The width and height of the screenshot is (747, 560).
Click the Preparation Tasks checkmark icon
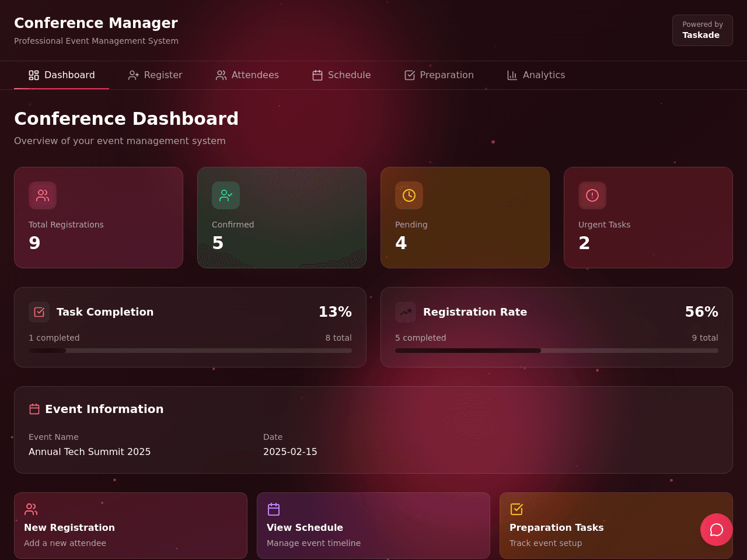click(x=516, y=509)
